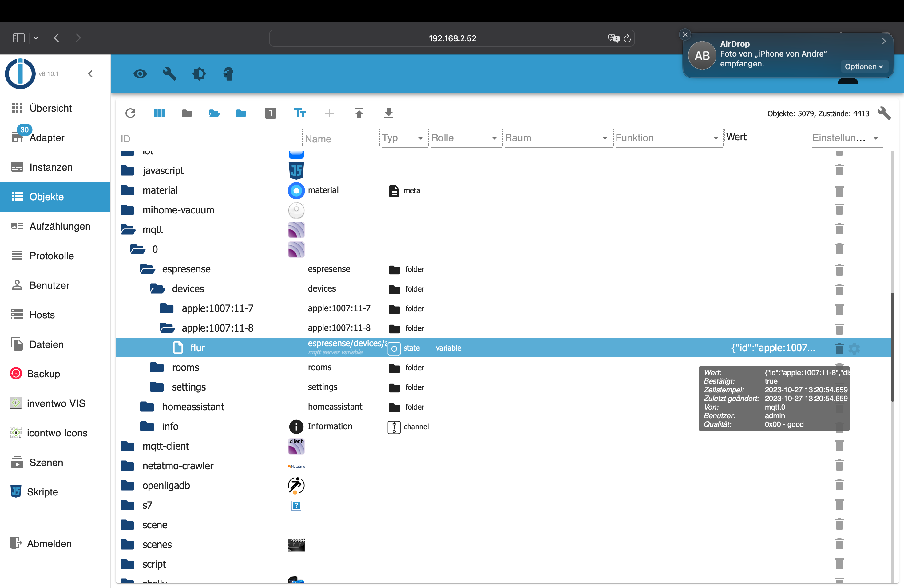Open the column visibility settings icon
Screen dimensions: 904x588
(x=160, y=113)
